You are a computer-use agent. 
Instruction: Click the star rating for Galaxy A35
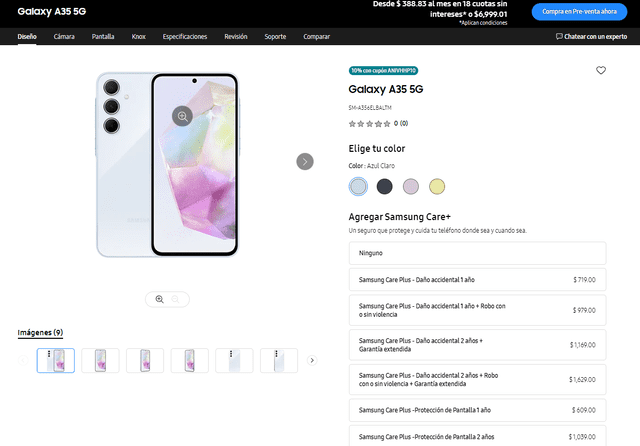(369, 124)
